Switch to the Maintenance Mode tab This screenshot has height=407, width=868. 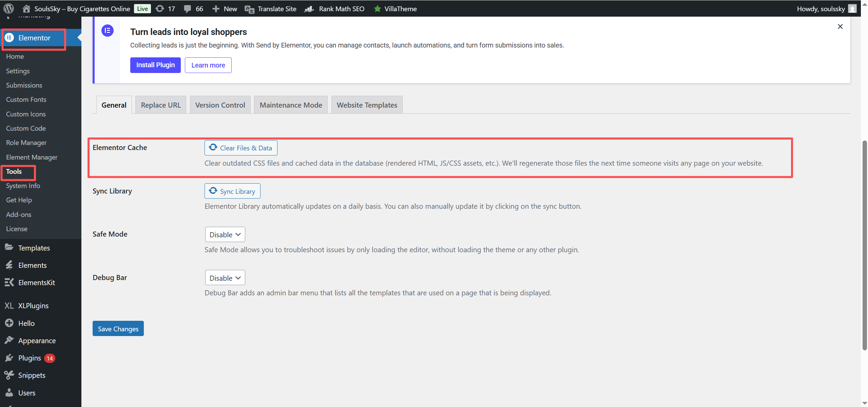(291, 105)
